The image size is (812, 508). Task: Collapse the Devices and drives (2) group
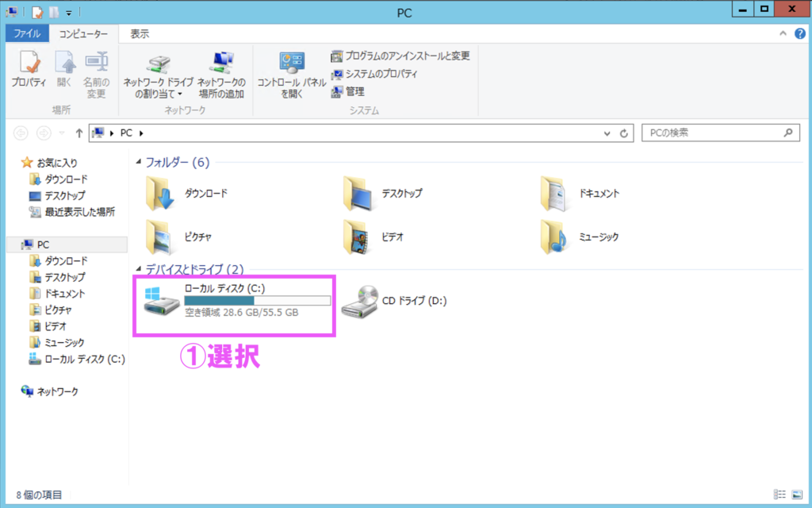click(138, 270)
